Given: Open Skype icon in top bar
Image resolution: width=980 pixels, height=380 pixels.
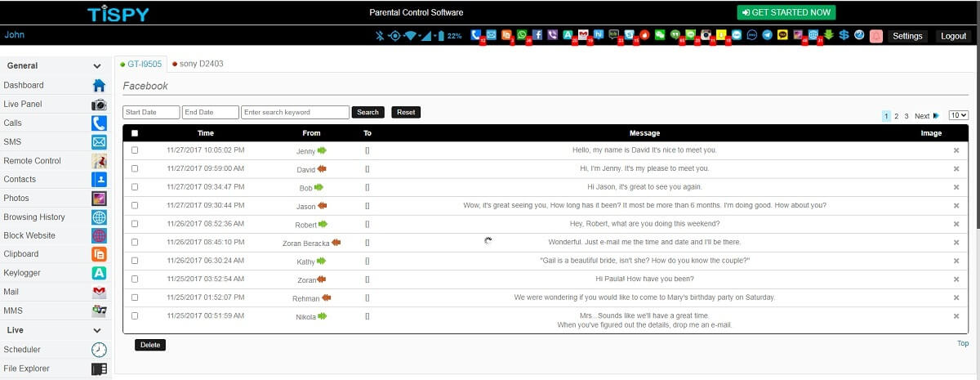Looking at the screenshot, I should point(629,35).
